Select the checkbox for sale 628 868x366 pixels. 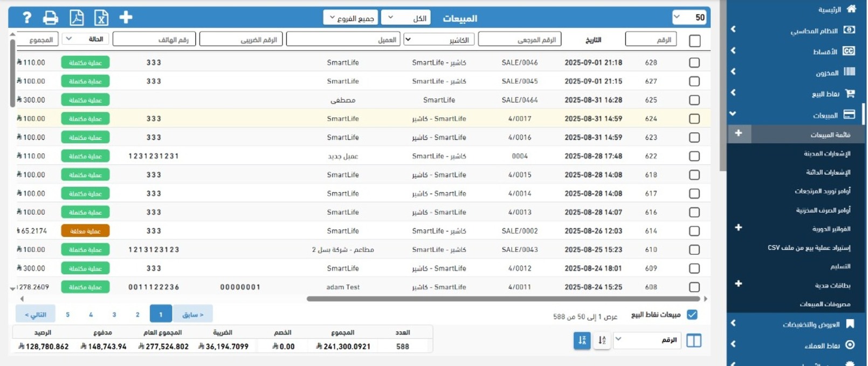pyautogui.click(x=694, y=63)
